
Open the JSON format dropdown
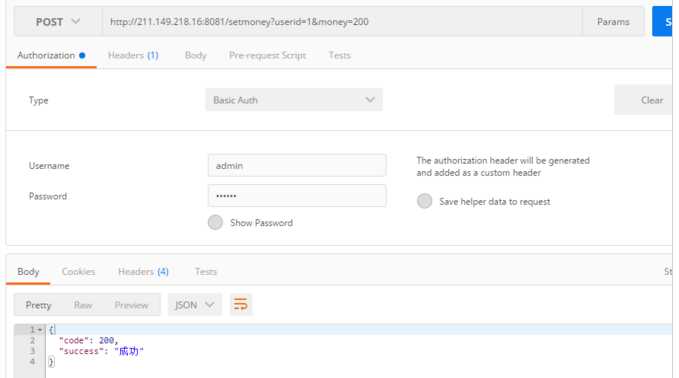(194, 305)
